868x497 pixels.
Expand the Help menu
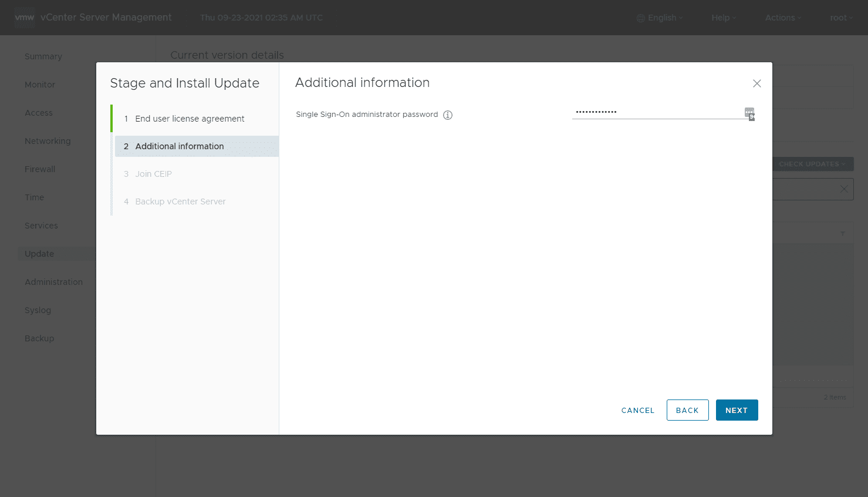click(723, 18)
